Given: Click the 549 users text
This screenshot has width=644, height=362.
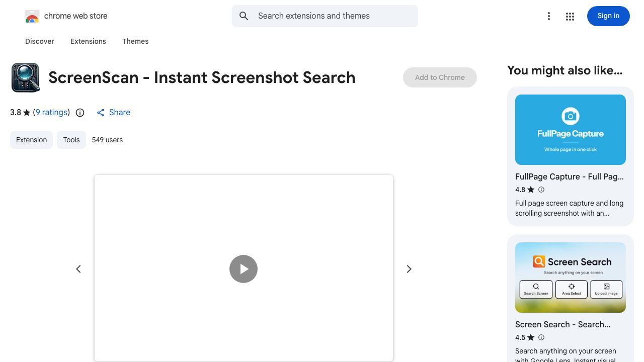Looking at the screenshot, I should [107, 140].
